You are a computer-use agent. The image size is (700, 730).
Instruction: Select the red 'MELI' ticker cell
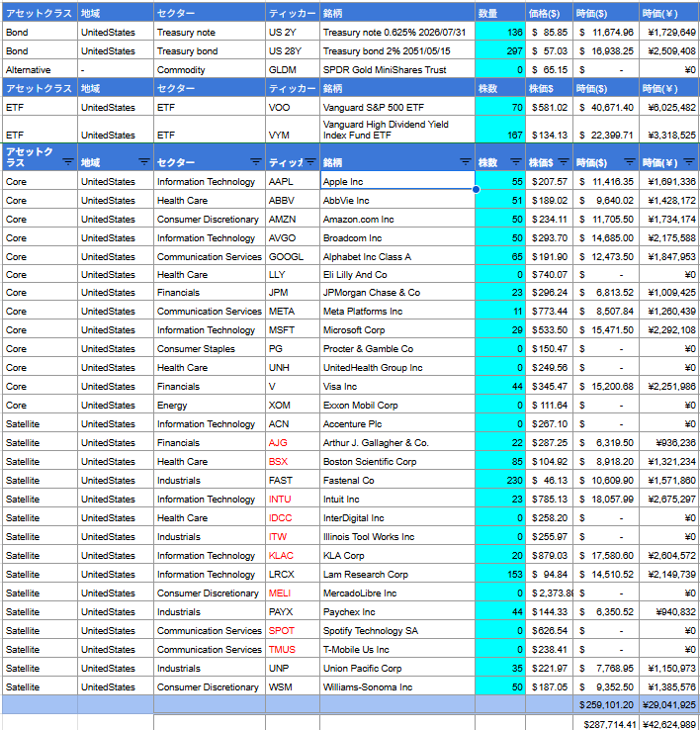pyautogui.click(x=293, y=593)
